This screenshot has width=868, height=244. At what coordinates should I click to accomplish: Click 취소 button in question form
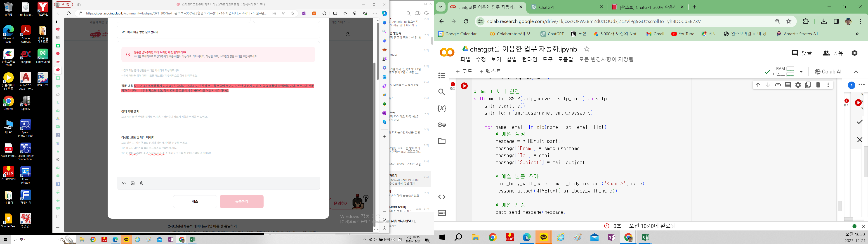tap(195, 202)
